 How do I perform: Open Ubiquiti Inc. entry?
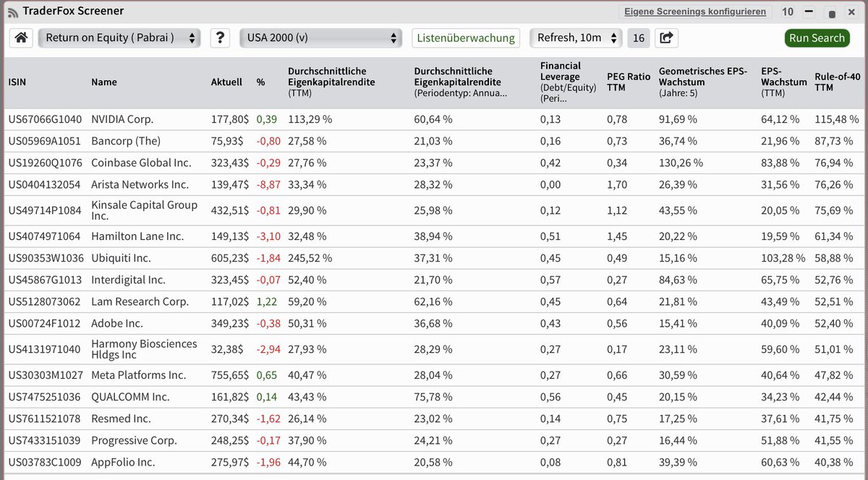pos(121,258)
